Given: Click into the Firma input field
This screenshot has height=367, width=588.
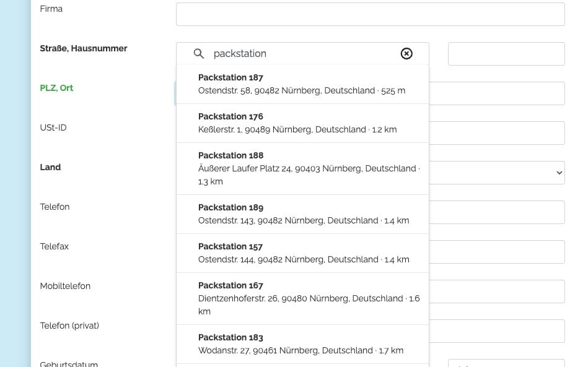Looking at the screenshot, I should (370, 14).
